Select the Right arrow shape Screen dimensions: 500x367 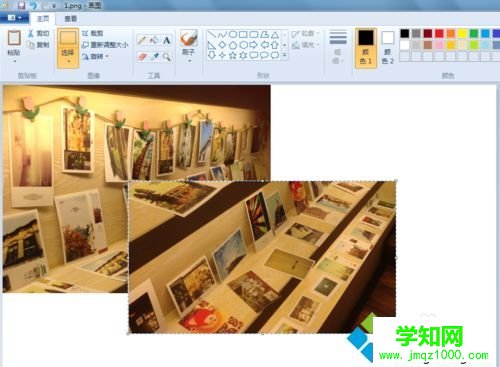tap(254, 45)
